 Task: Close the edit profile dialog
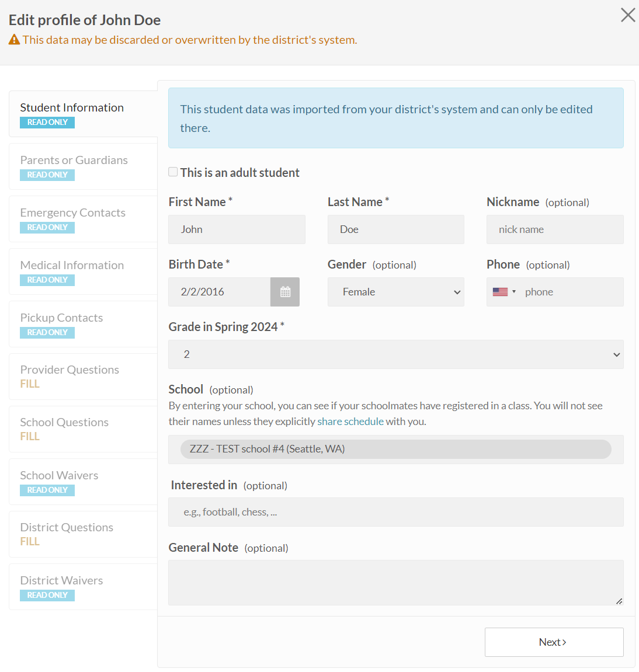pyautogui.click(x=628, y=15)
